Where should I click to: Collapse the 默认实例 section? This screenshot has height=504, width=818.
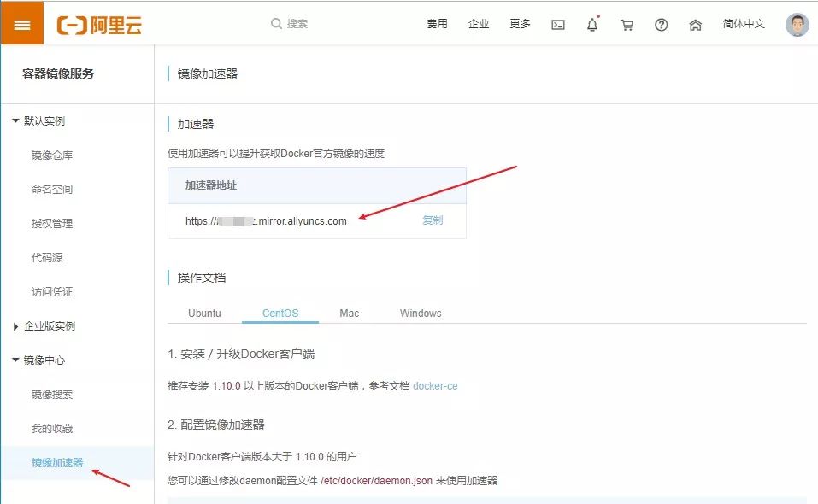click(15, 121)
